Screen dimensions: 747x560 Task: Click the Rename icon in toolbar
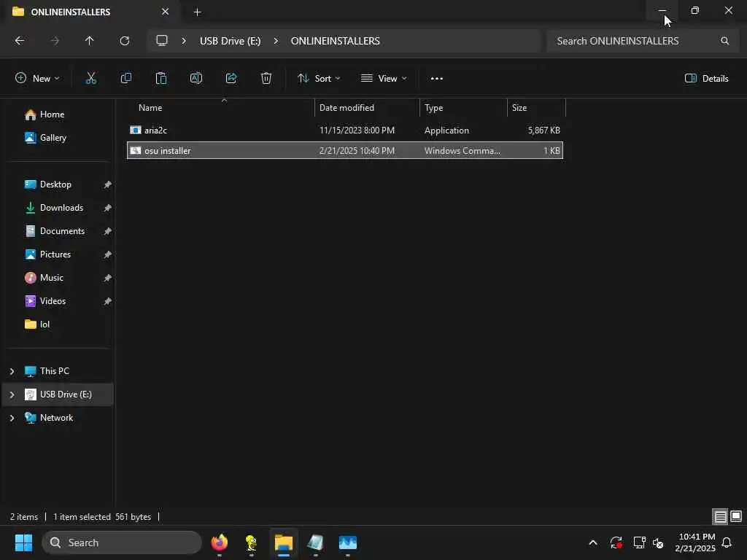click(x=196, y=78)
